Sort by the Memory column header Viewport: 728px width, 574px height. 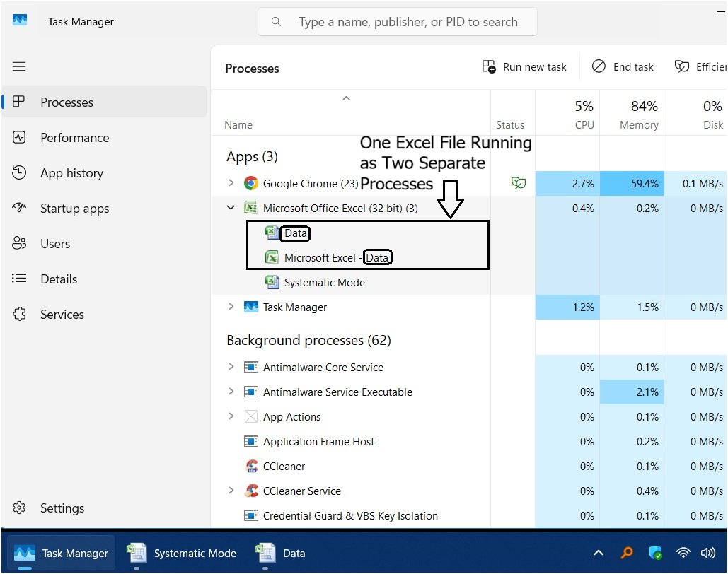632,113
